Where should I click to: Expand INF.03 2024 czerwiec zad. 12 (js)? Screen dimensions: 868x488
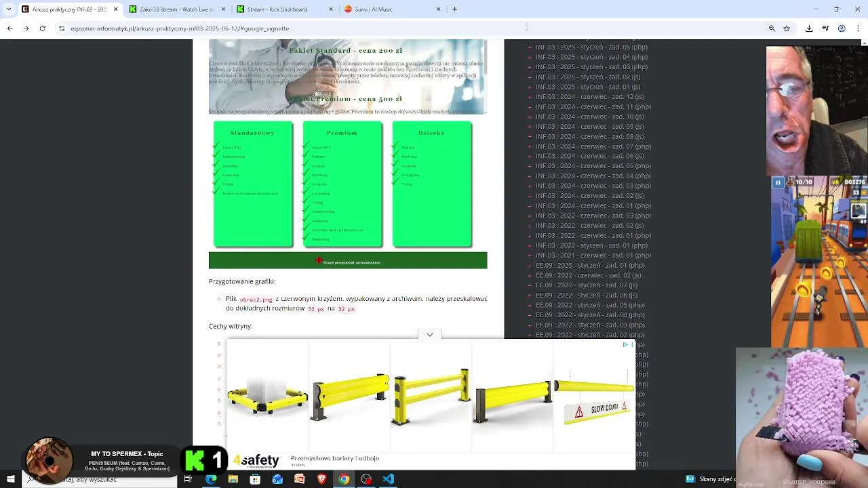(x=529, y=97)
